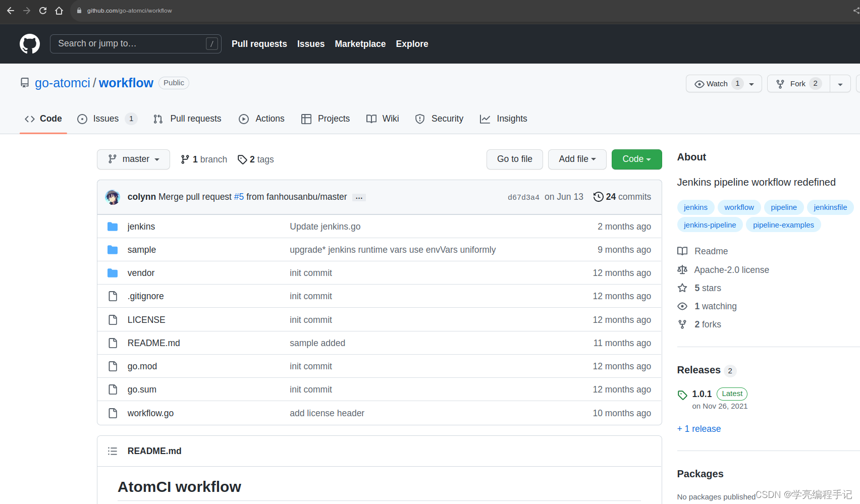Click the branch icon next to 1 branch
This screenshot has width=860, height=504.
pos(185,159)
